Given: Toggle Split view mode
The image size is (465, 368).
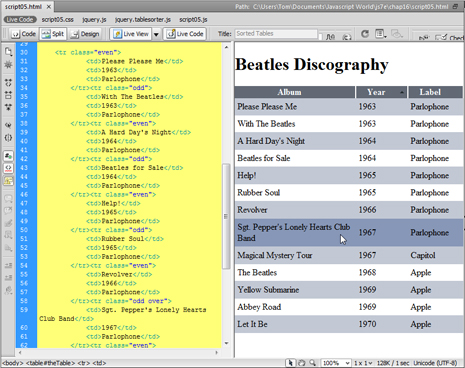Looking at the screenshot, I should click(53, 34).
